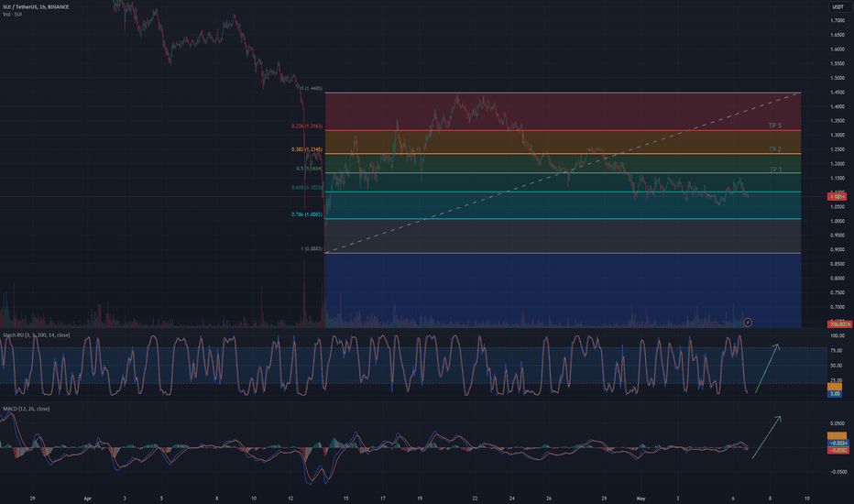Image resolution: width=854 pixels, height=504 pixels.
Task: Click the 1.7000 price axis label
Action: click(x=838, y=21)
